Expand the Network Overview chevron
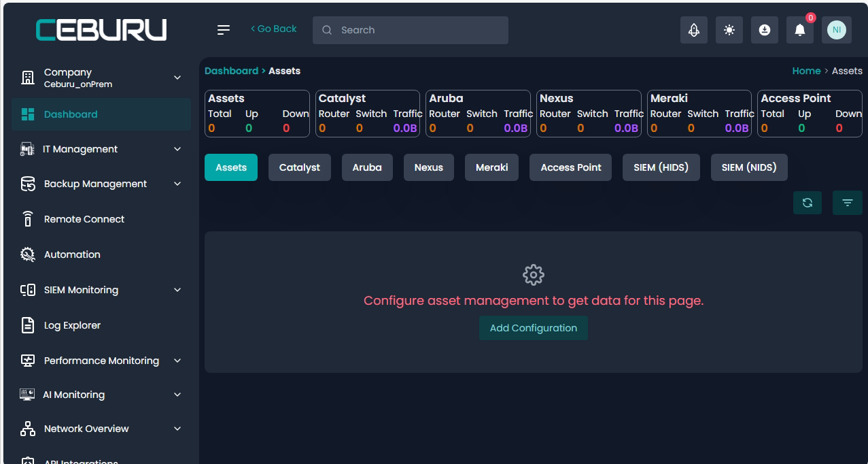The width and height of the screenshot is (868, 464). point(177,429)
